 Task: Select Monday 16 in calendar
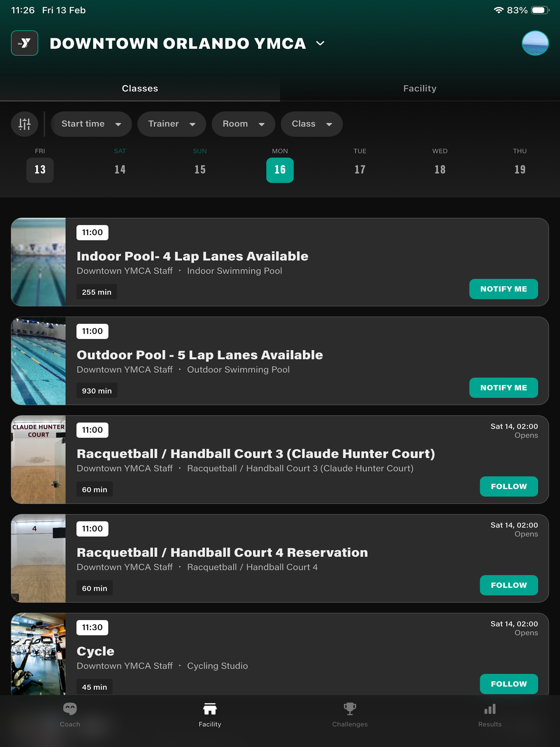tap(280, 170)
